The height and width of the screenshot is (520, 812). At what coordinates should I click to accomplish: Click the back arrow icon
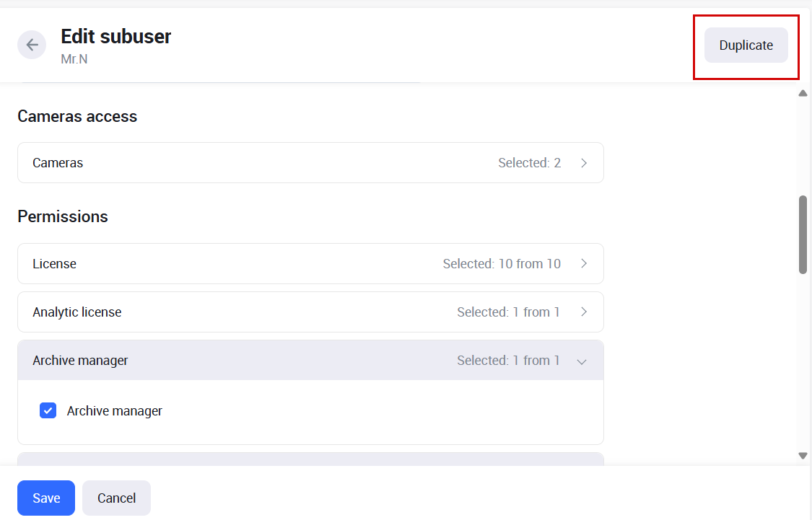(32, 45)
